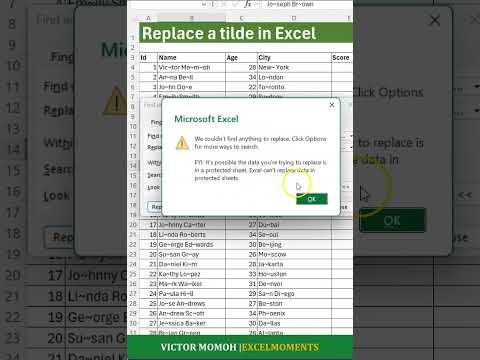Select cell Pa~ula Hi~ll
This screenshot has height=360, width=480.
[192, 294]
